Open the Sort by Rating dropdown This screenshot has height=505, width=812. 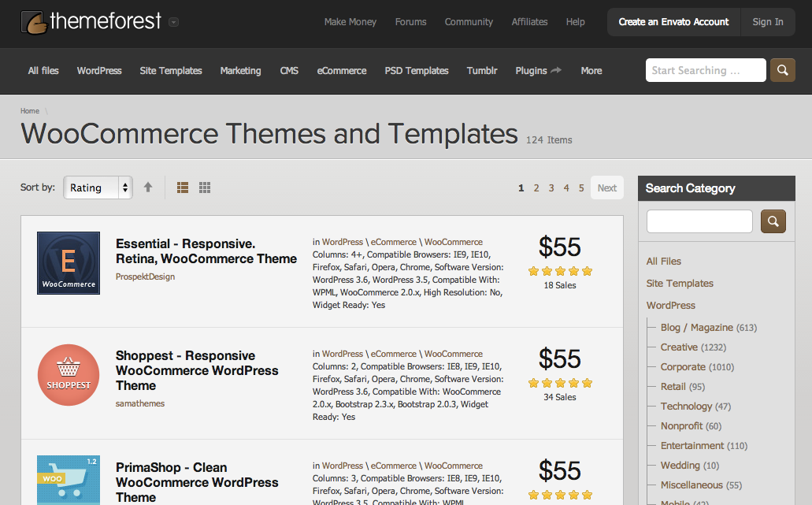(x=98, y=188)
